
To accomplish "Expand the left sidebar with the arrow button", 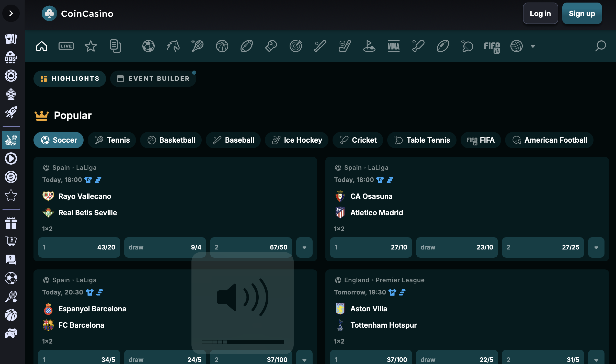I will [11, 13].
